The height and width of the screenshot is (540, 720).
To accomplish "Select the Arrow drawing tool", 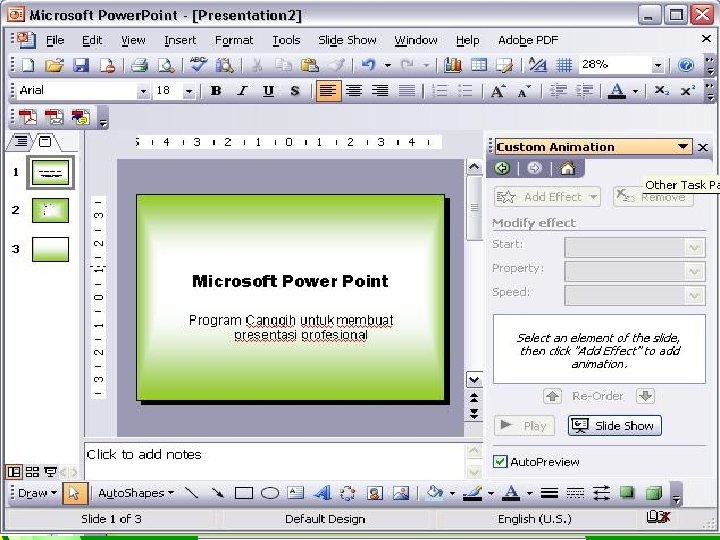I will [218, 493].
